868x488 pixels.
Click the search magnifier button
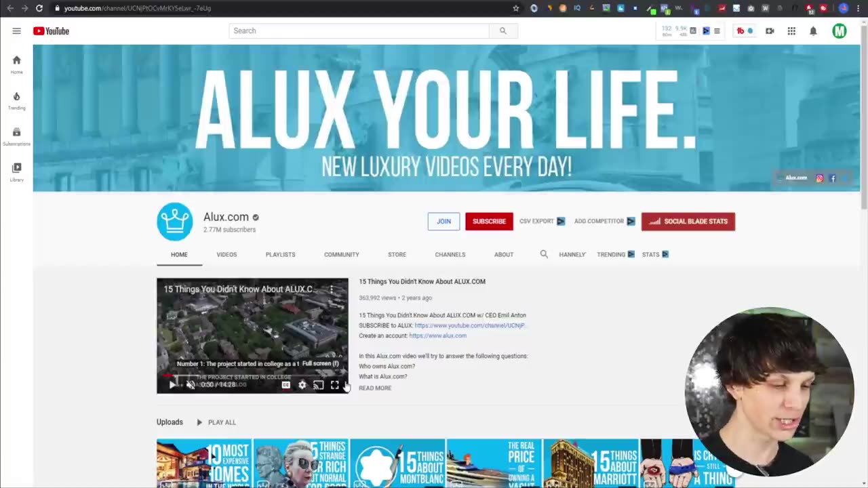pos(503,30)
